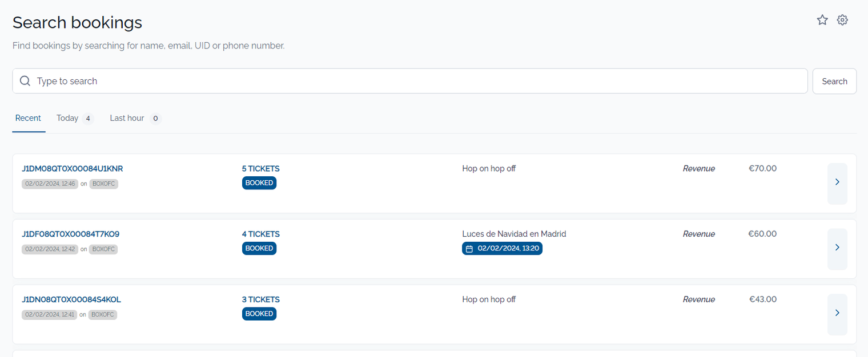
Task: Click the 02/02/2024, 12:42 timestamp tag
Action: (50, 249)
